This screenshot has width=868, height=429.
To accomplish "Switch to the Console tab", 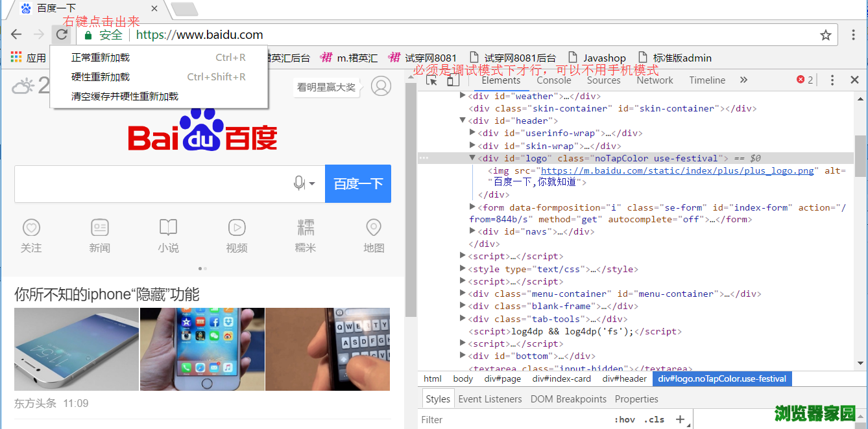I will 554,80.
